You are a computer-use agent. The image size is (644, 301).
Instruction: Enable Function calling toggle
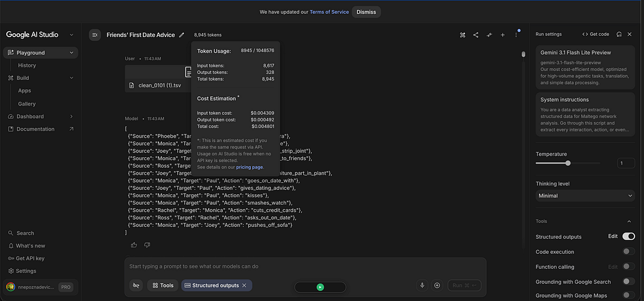628,266
